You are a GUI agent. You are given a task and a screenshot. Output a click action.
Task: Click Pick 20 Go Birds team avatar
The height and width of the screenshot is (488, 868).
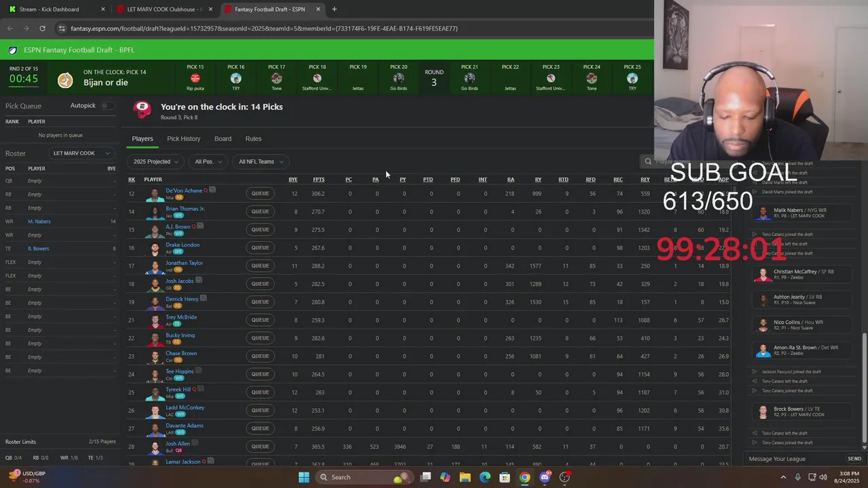pos(399,79)
